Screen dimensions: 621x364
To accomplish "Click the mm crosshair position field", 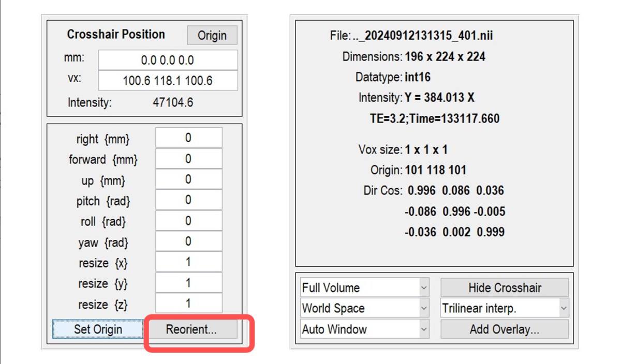I will click(168, 60).
